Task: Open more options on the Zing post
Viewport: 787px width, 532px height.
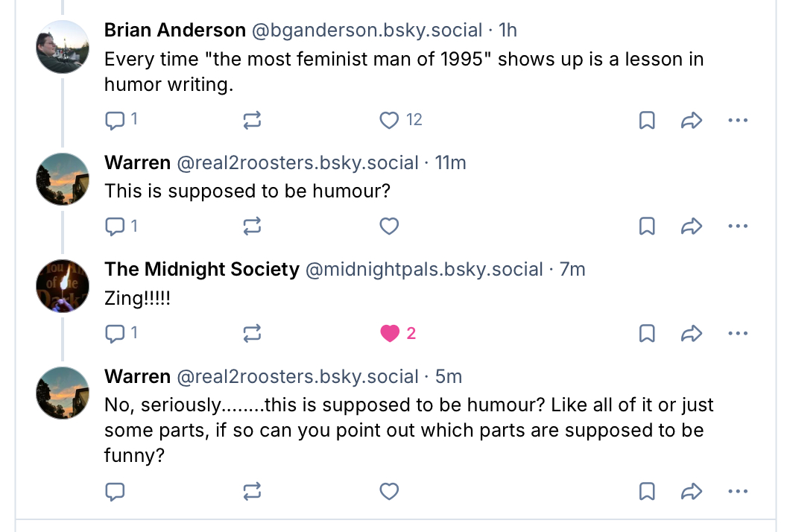Action: coord(737,333)
